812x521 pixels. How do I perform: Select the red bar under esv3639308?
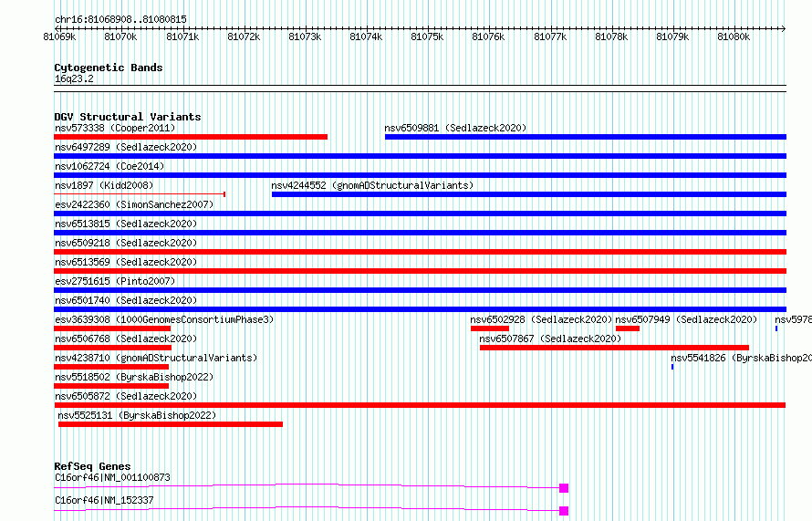[x=112, y=328]
